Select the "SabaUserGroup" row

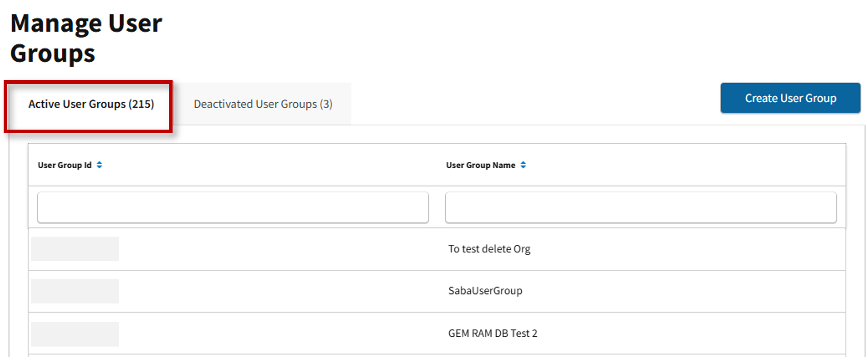(x=437, y=291)
